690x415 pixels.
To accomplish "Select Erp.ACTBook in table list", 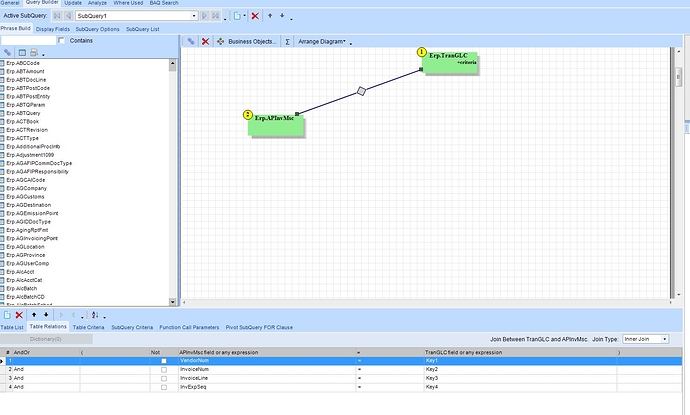I will pos(22,121).
